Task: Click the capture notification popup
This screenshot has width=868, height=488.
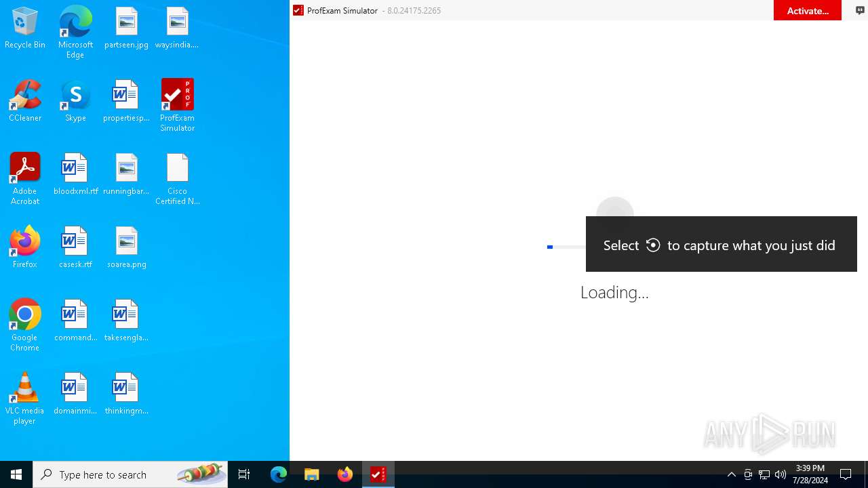Action: [x=722, y=244]
